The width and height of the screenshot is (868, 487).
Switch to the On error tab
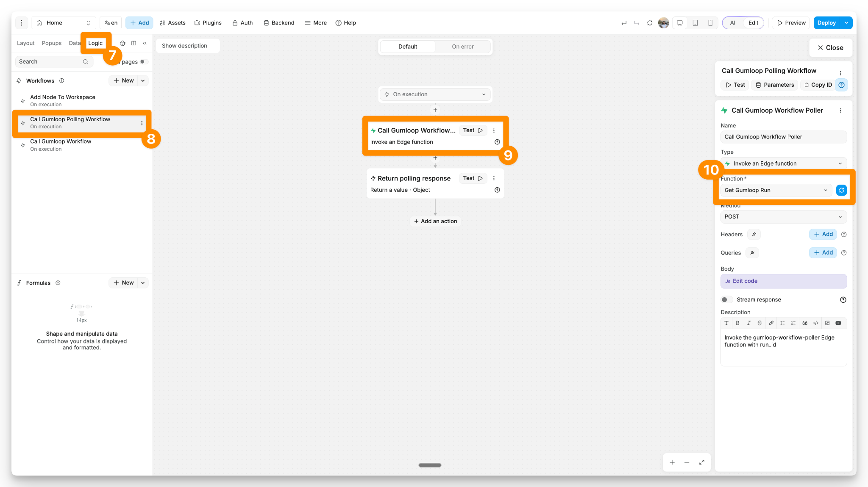tap(462, 47)
